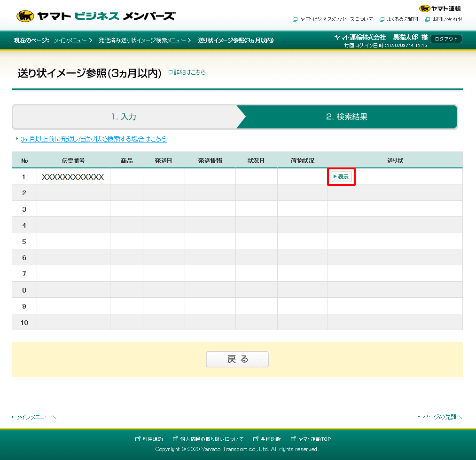Click the 表示 button for row 1
476x460 pixels.
341,176
